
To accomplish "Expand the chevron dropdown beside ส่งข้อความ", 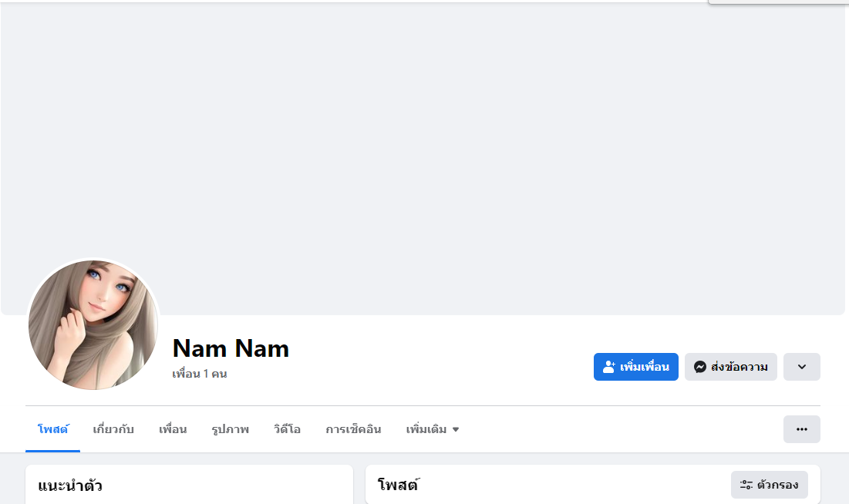I will (x=801, y=367).
